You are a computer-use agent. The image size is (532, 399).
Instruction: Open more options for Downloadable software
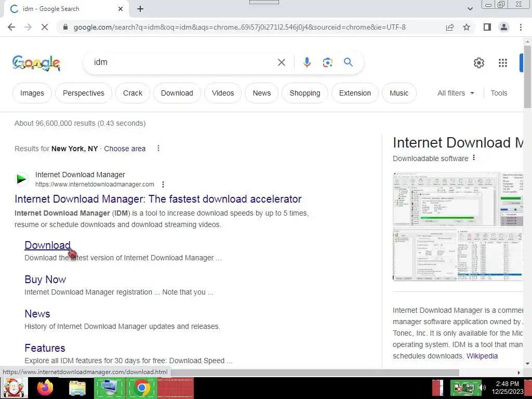coord(474,158)
